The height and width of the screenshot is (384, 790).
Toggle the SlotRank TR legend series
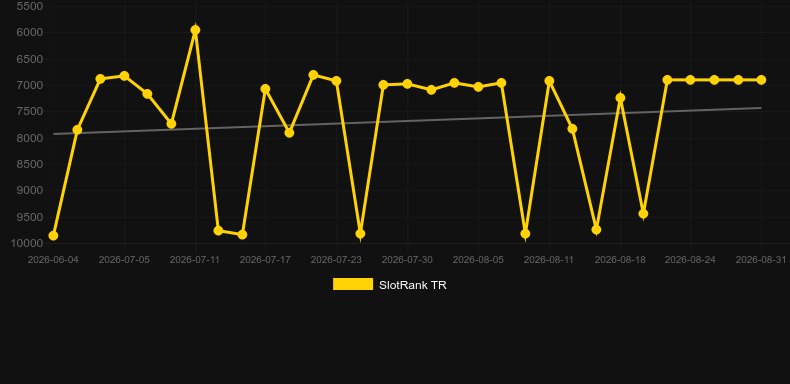(389, 285)
